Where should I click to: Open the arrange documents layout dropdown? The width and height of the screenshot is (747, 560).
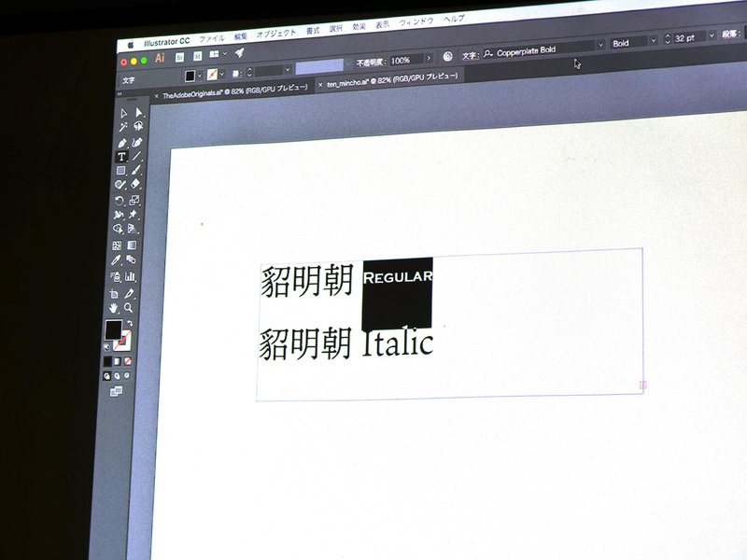point(225,54)
